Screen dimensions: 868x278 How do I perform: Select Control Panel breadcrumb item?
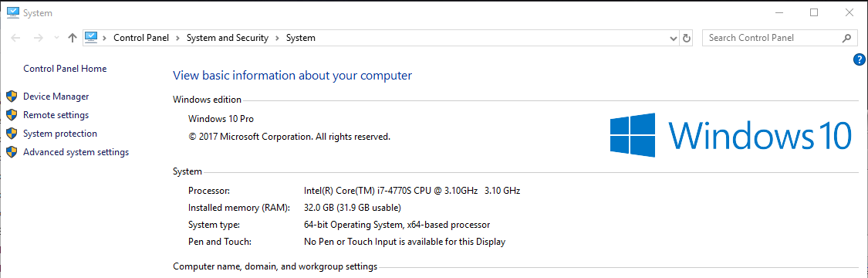(141, 38)
